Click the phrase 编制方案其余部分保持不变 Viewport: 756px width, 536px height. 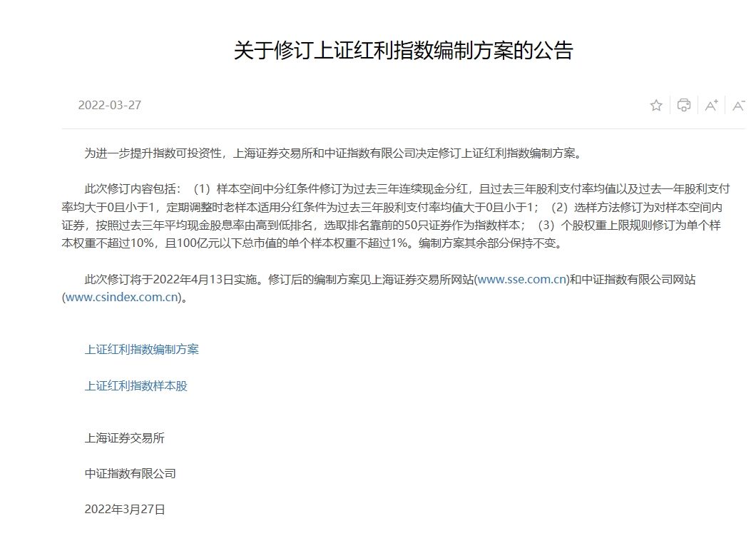coord(491,243)
